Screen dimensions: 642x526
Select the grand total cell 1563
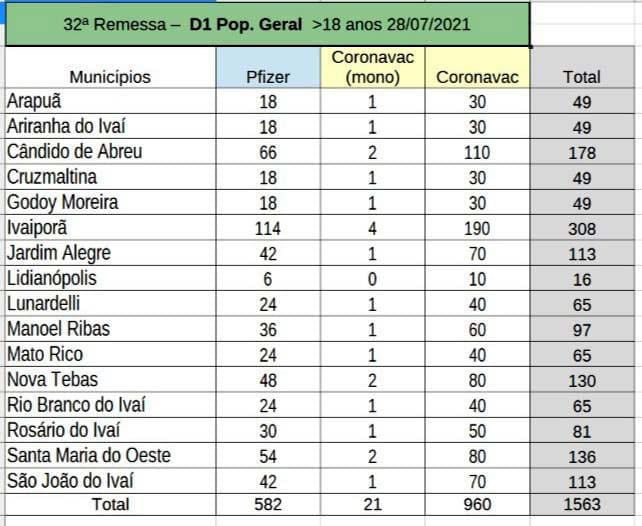582,505
